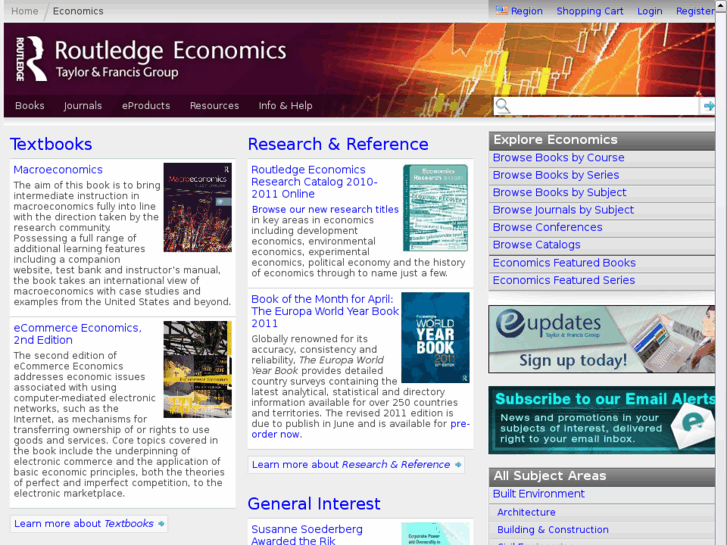Open Book of the Month for April link

coord(325,311)
